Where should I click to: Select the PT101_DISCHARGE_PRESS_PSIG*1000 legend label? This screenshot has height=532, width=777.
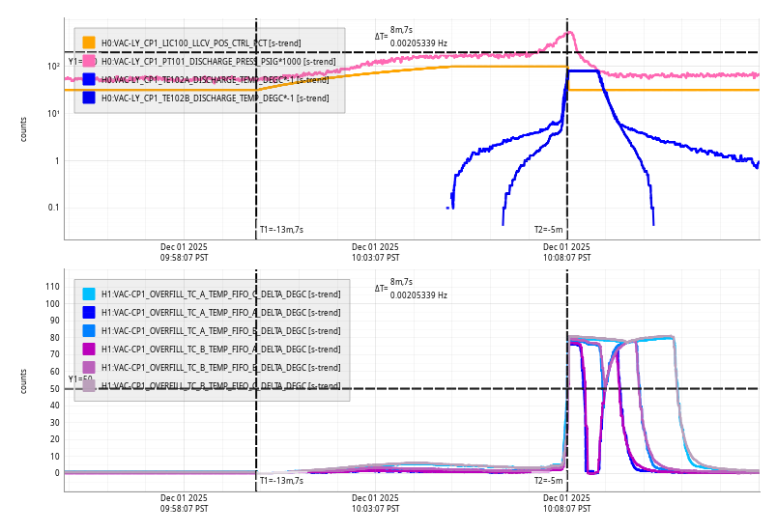218,62
